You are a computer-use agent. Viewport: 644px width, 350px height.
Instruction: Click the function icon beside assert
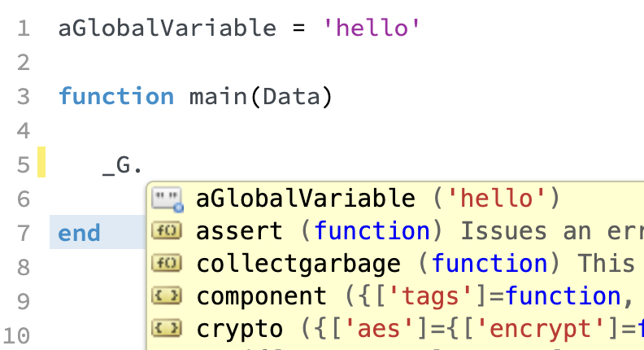click(x=167, y=230)
